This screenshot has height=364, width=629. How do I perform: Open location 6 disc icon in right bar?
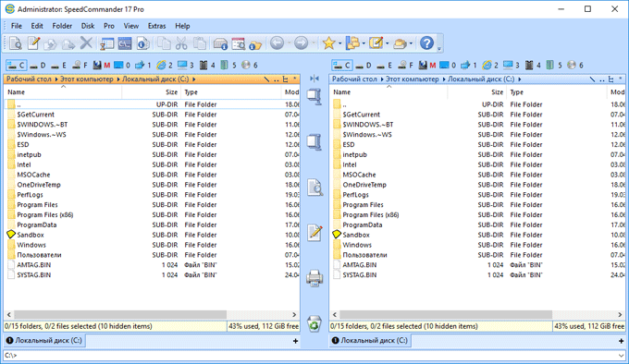575,65
